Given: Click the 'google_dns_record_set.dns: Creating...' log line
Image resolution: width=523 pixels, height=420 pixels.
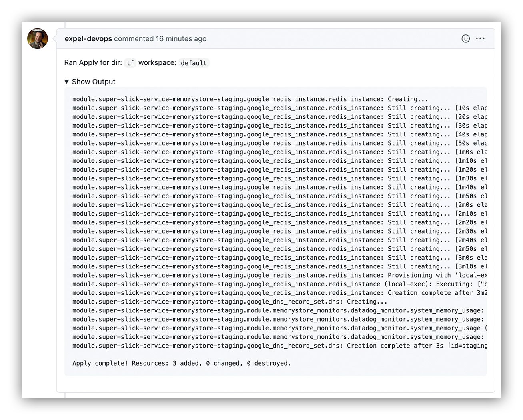Looking at the screenshot, I should (x=230, y=302).
